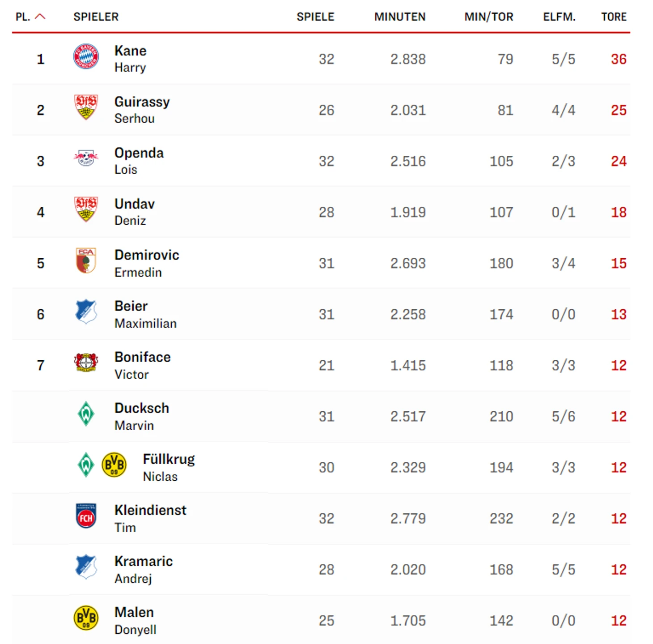653x644 pixels.
Task: Sort table by the MINUTEN column
Action: click(400, 17)
